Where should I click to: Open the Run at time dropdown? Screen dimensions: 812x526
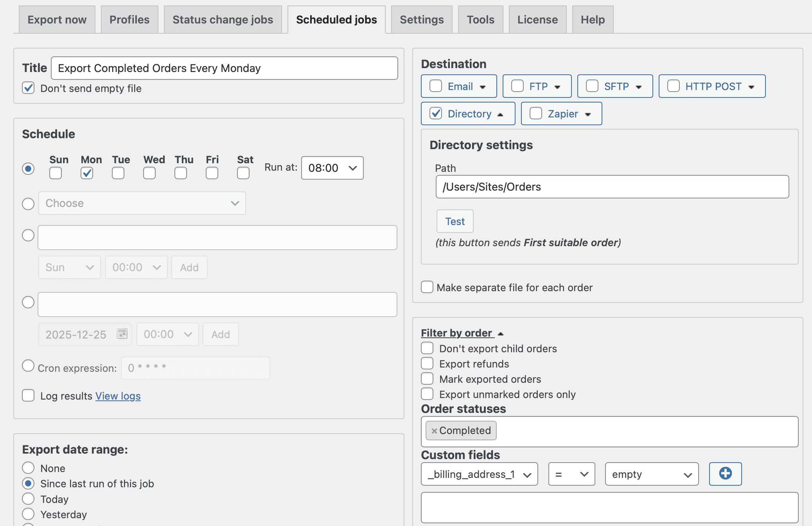point(332,168)
